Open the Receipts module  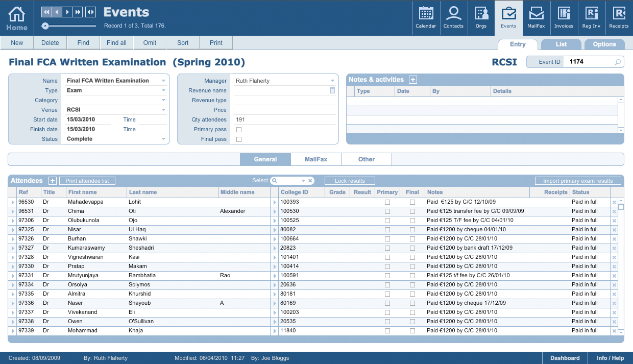pyautogui.click(x=619, y=18)
